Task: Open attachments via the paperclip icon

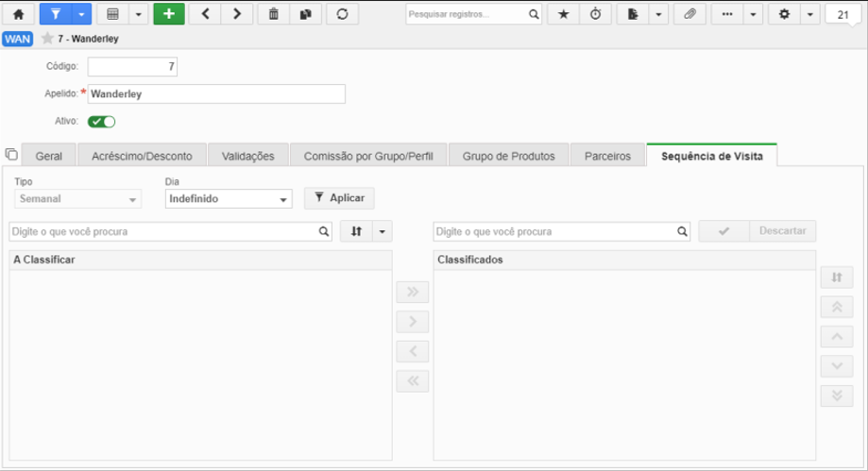Action: pos(689,14)
